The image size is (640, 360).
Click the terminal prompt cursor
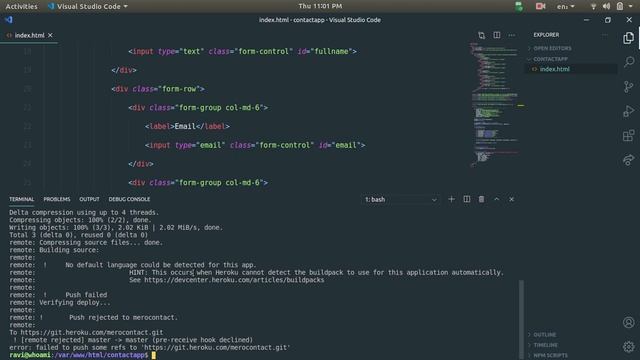(153, 355)
